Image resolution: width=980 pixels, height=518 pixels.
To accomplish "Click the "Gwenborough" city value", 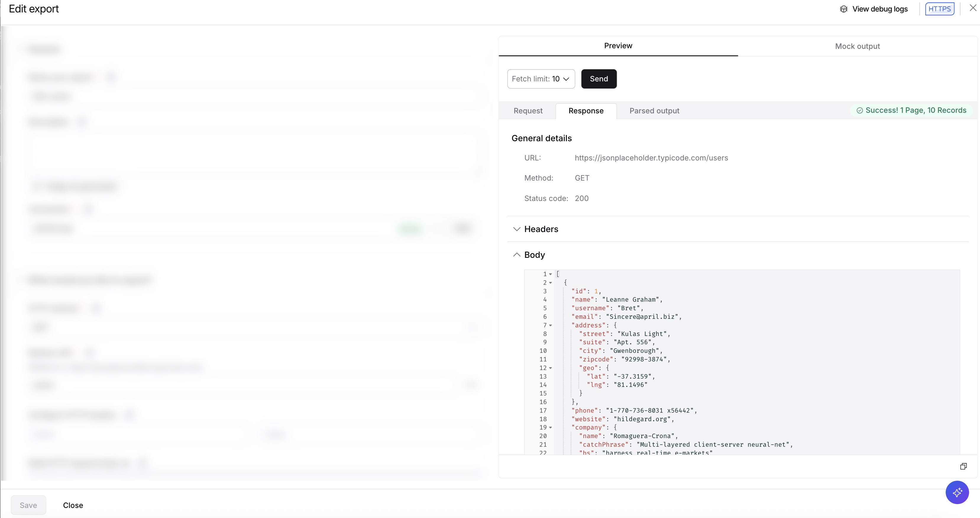I will [x=634, y=351].
